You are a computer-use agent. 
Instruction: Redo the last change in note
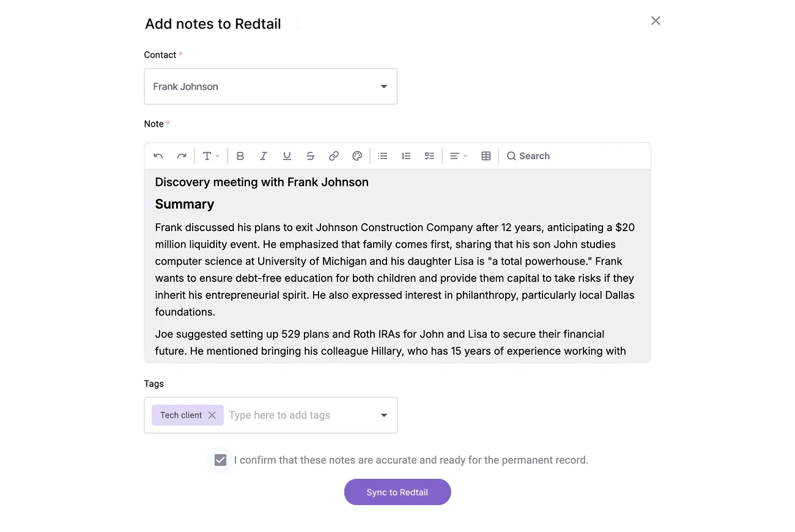pos(182,156)
